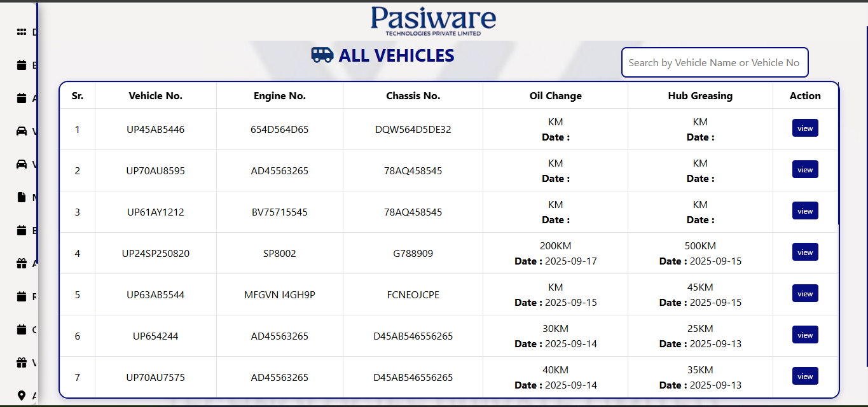This screenshot has width=868, height=407.
Task: Select the Vehicle No. column header
Action: pyautogui.click(x=156, y=96)
